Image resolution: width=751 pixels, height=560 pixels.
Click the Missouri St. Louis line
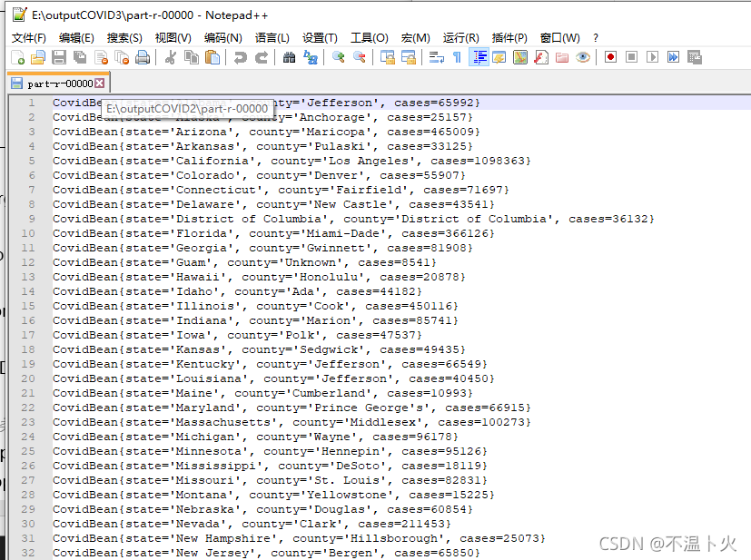270,480
